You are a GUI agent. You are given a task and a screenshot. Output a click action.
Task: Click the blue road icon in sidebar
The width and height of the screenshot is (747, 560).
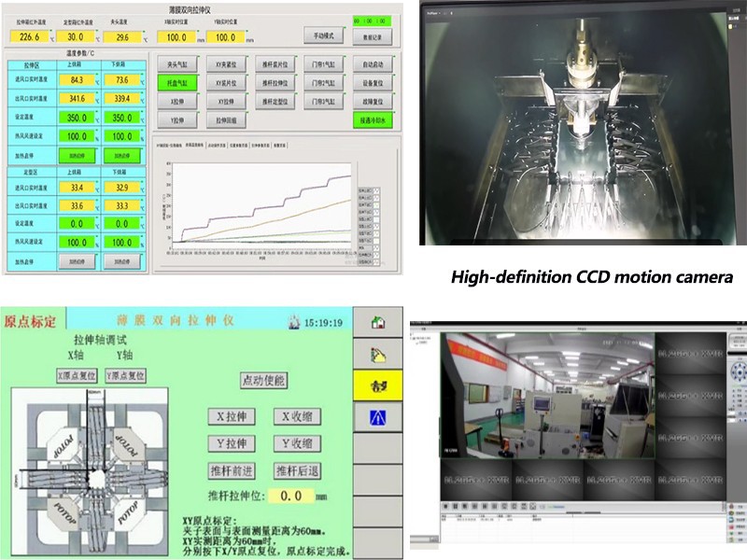click(x=379, y=416)
